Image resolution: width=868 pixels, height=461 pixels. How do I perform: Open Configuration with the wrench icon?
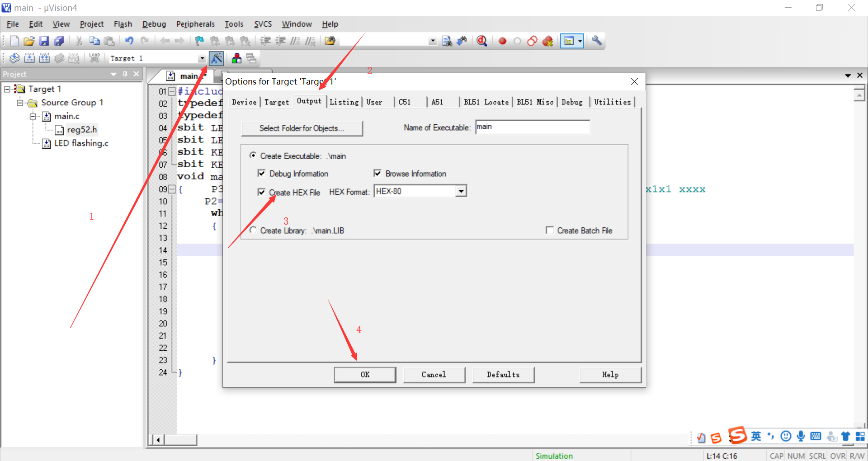coord(597,41)
